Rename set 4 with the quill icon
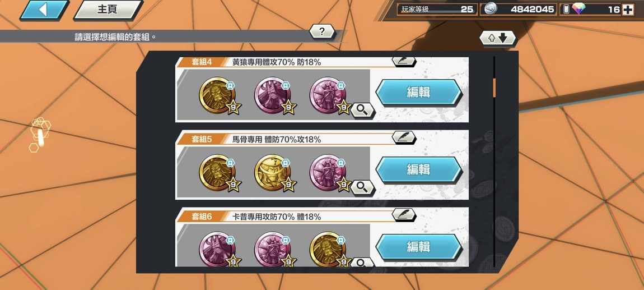Screen dimensions: 644x290 click(x=404, y=61)
